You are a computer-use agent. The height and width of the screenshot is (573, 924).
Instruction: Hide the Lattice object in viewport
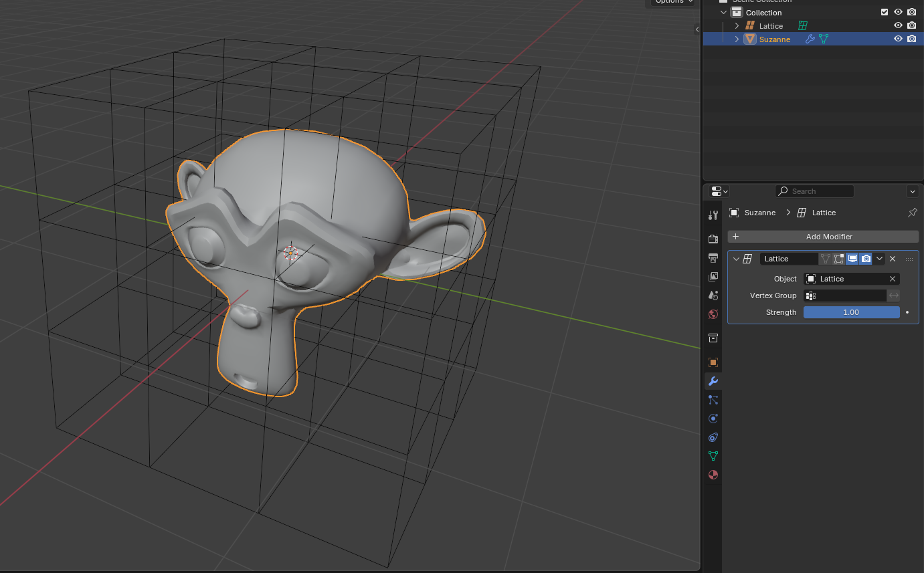click(x=899, y=26)
